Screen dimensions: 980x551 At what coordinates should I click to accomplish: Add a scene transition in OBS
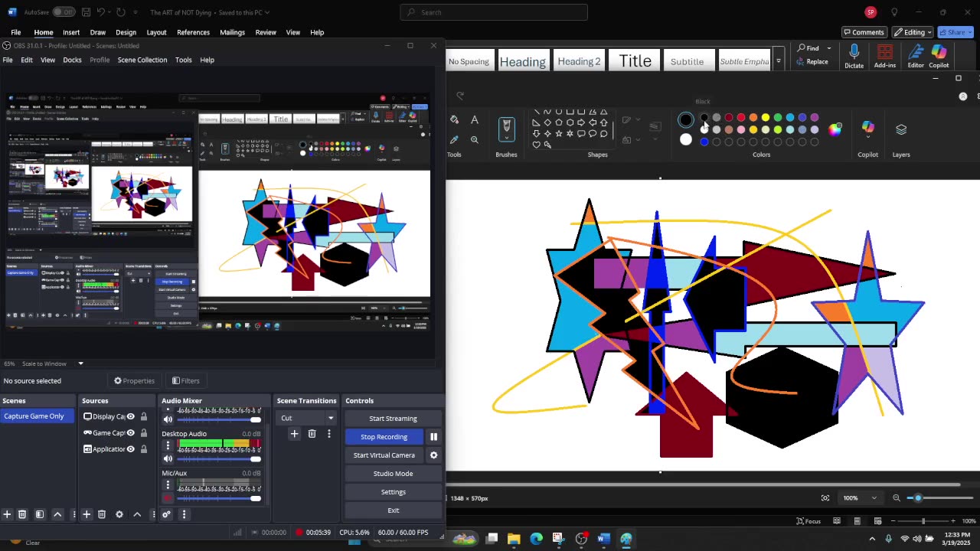coord(294,434)
